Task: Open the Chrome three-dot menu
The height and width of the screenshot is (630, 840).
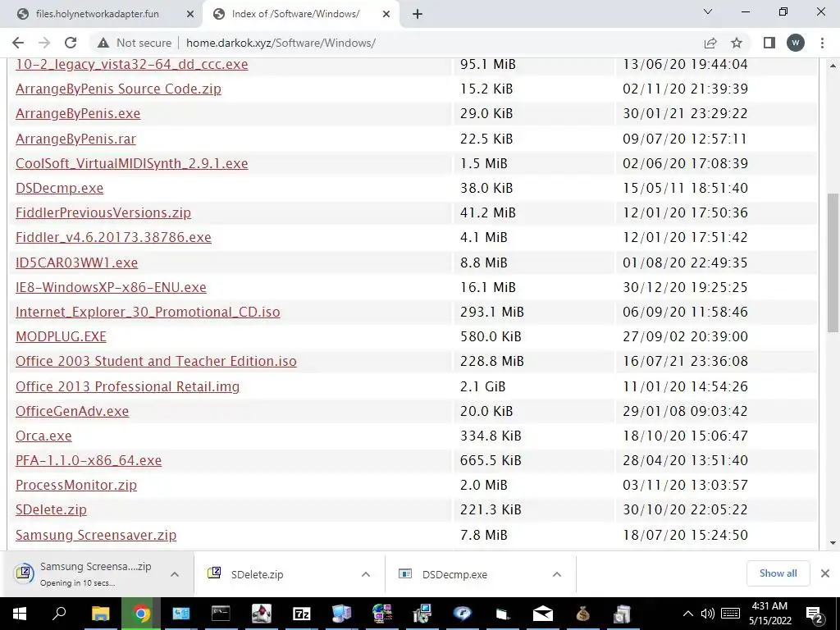Action: 822,43
